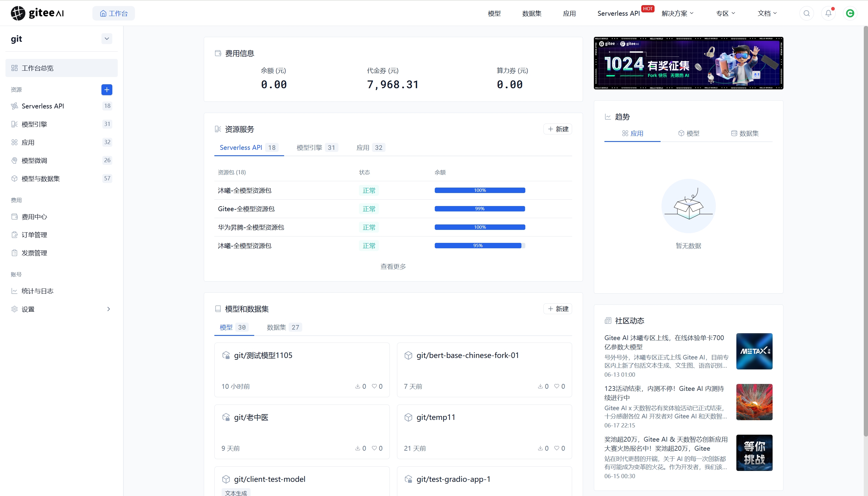Screen dimensions: 868x496
Task: Click the heart icon on git/测试模型1105 card
Action: pyautogui.click(x=374, y=386)
